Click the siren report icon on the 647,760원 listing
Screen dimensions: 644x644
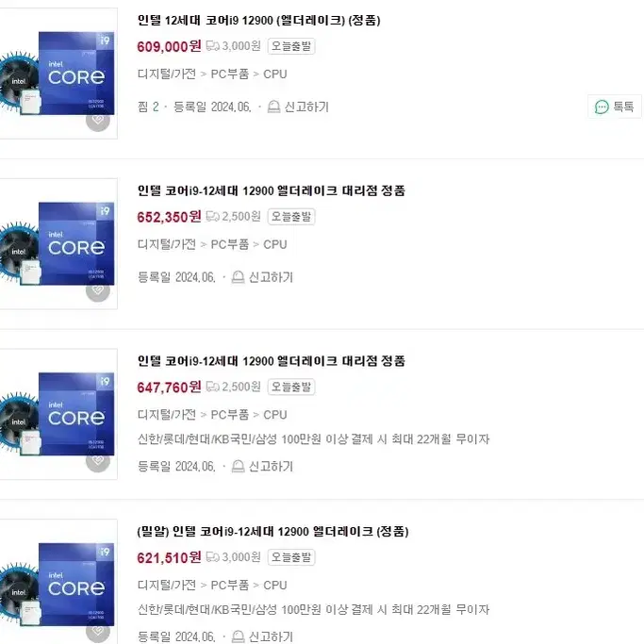[x=238, y=466]
